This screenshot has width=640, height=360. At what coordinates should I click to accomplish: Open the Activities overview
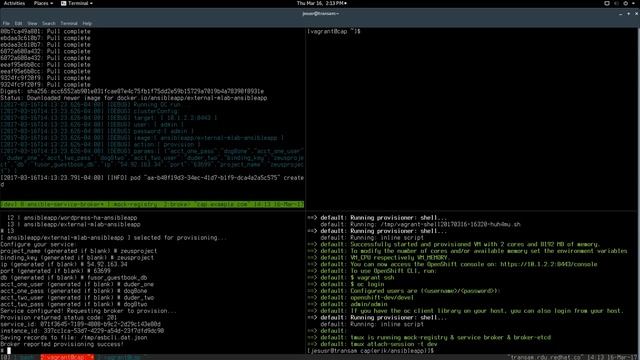(x=14, y=3)
